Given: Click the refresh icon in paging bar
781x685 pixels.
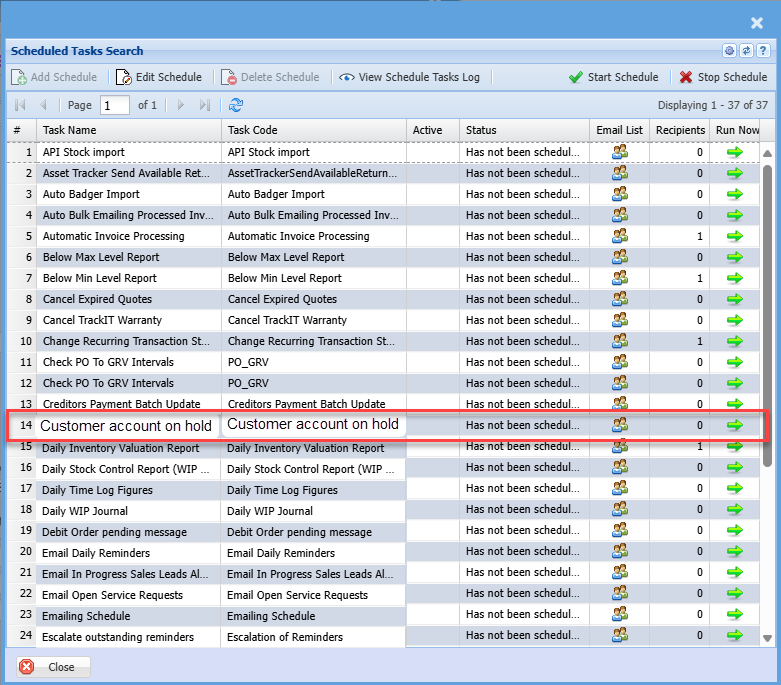Looking at the screenshot, I should [x=236, y=105].
